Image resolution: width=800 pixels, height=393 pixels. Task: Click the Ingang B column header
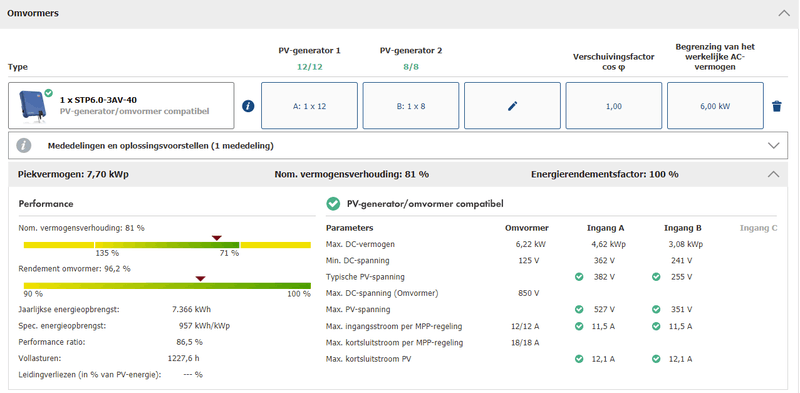point(683,228)
